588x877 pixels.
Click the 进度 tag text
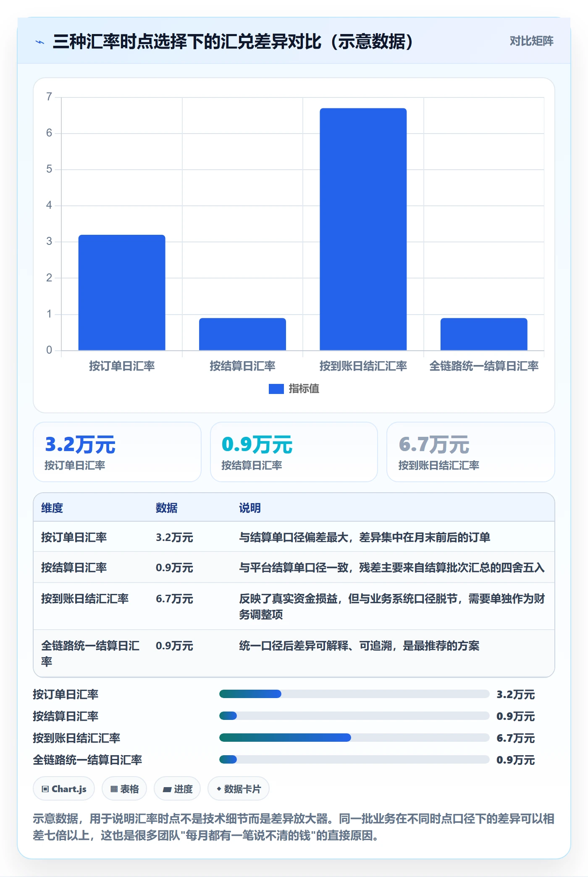[183, 789]
